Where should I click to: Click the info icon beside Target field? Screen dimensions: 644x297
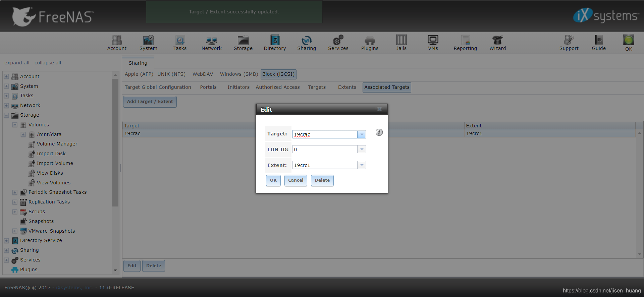379,132
